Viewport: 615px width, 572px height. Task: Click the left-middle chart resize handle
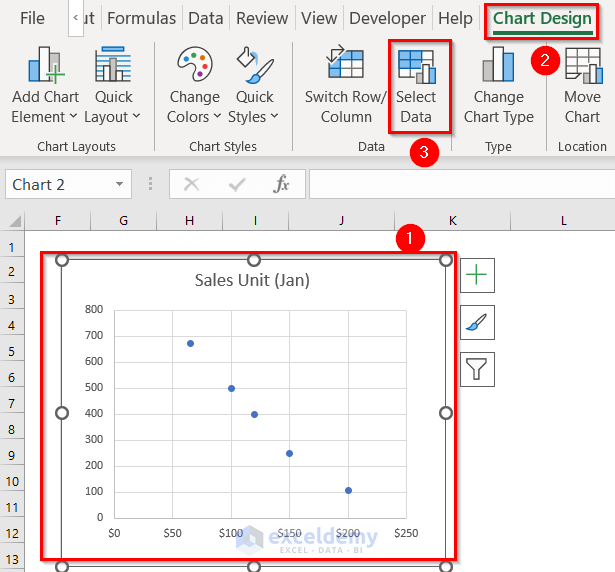(x=62, y=413)
